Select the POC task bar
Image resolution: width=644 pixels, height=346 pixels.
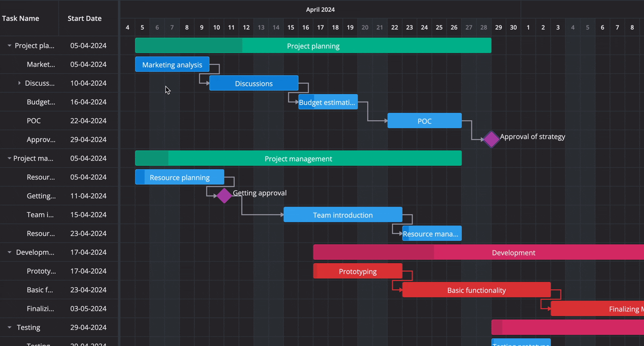424,121
